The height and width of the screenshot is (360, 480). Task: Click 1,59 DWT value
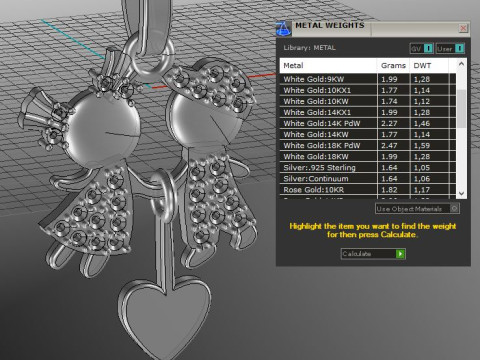coord(422,145)
